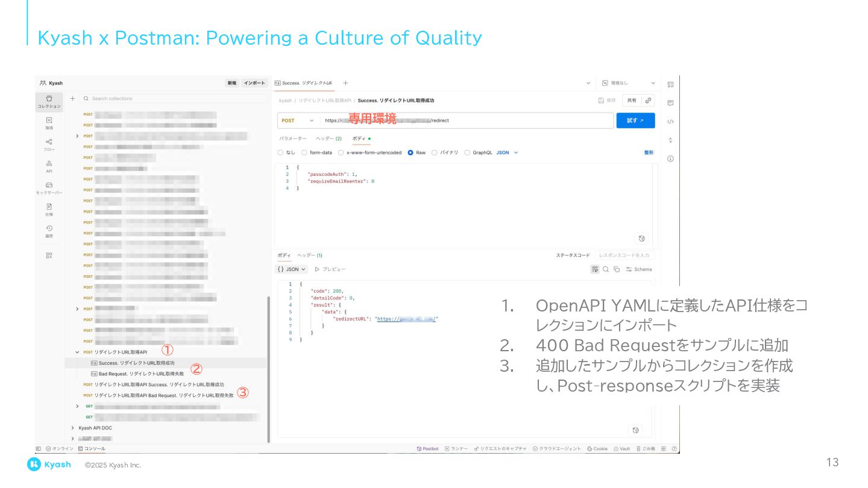Screen dimensions: 868x488
Task: Open the 環境なし environment dropdown
Action: click(629, 83)
